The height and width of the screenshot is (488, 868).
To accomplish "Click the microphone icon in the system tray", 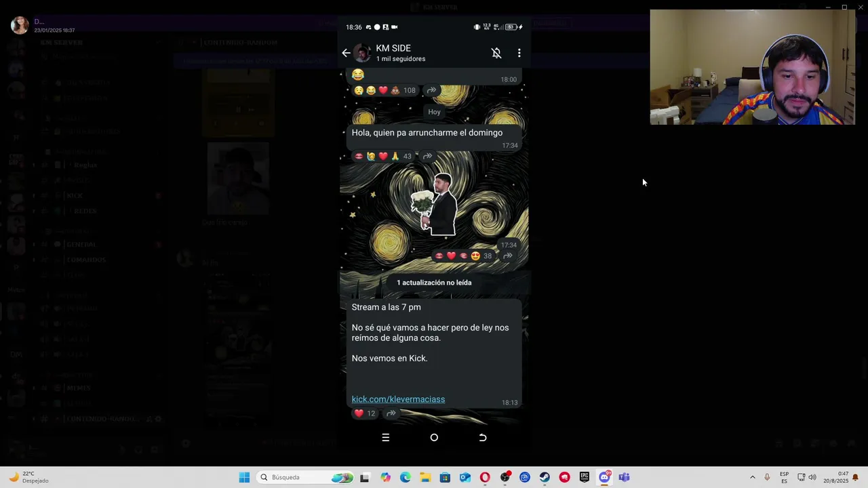I will pos(767,477).
